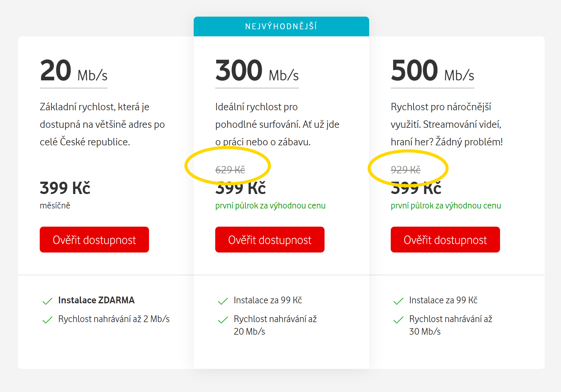The height and width of the screenshot is (392, 561).
Task: Click Ověřit dostupnost for the 300 Mb/s plan
Action: coord(270,240)
